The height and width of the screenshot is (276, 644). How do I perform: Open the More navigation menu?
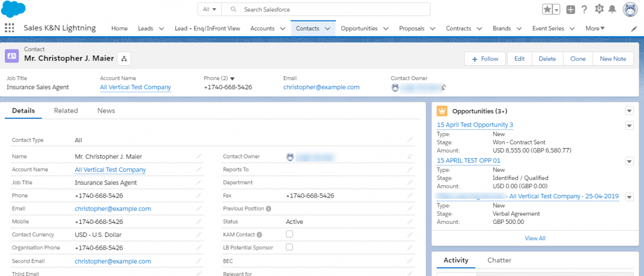pos(595,28)
